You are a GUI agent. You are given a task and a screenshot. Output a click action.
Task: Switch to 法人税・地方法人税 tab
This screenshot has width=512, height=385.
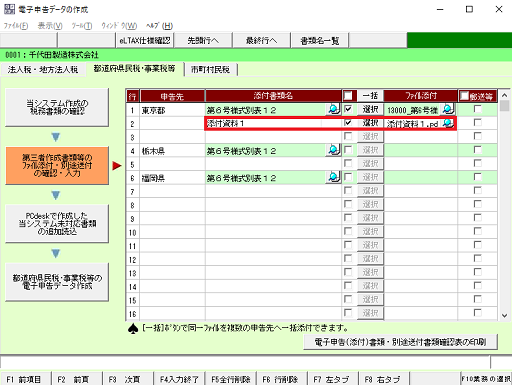pos(43,69)
